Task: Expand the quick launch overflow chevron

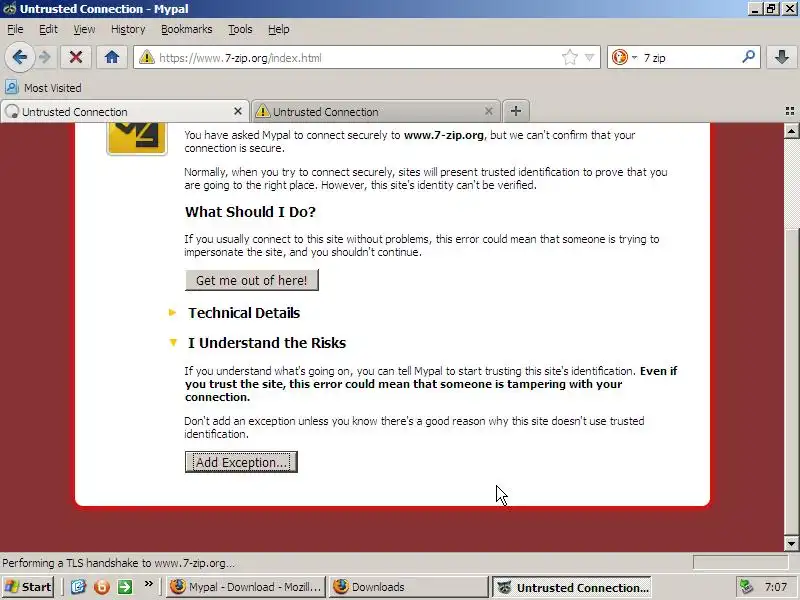Action: 148,584
